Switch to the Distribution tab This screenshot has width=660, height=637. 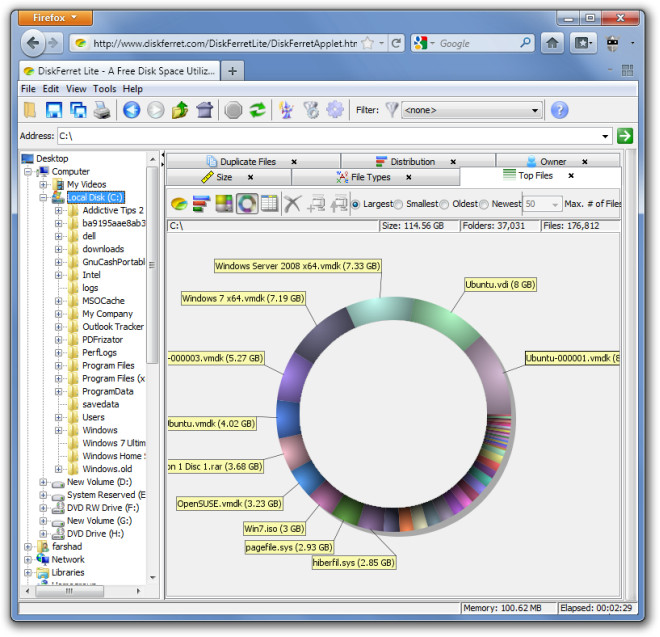click(412, 162)
